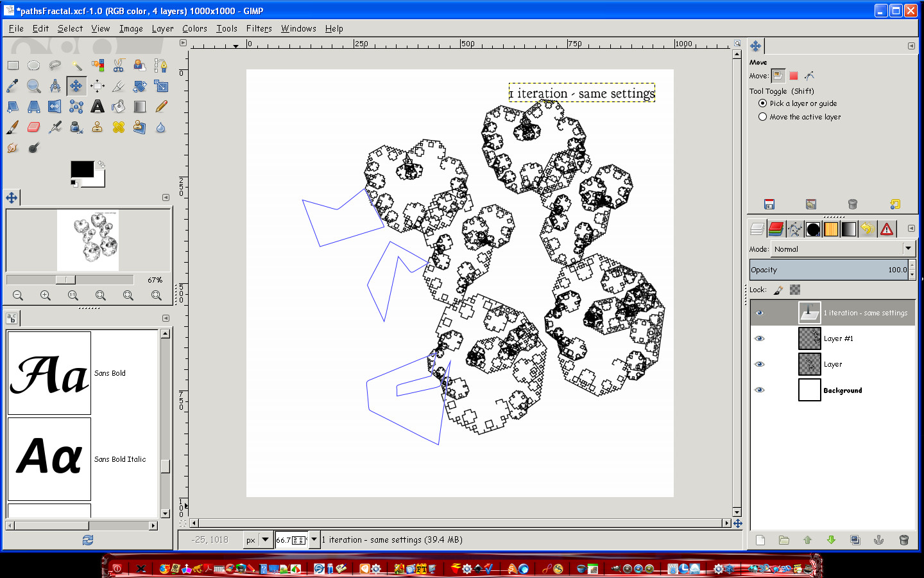This screenshot has width=924, height=578.
Task: Select the Rotate tool
Action: point(140,85)
